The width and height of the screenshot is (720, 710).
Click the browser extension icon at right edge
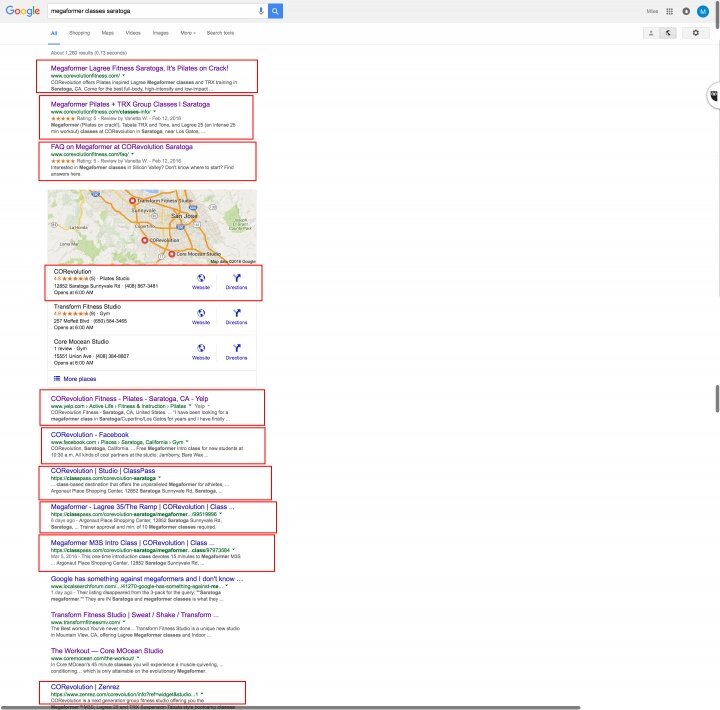pos(714,96)
